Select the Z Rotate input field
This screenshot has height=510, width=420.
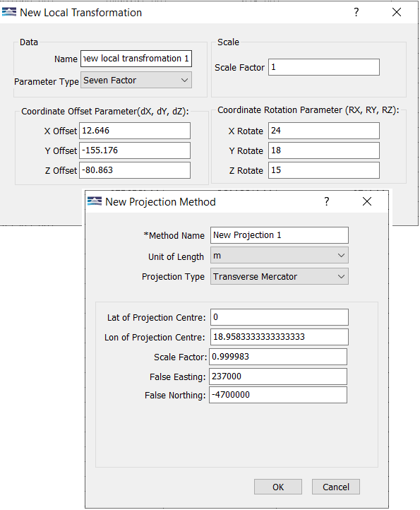(x=324, y=170)
